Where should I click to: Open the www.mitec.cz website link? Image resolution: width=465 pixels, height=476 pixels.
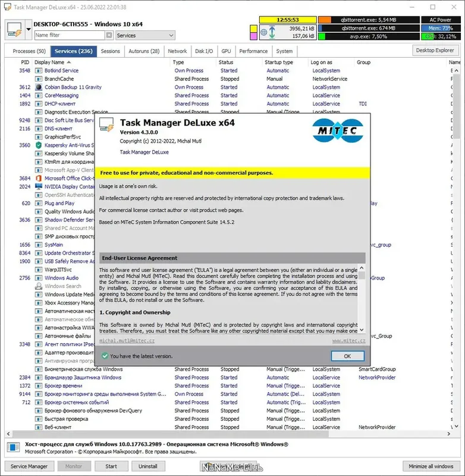(348, 340)
